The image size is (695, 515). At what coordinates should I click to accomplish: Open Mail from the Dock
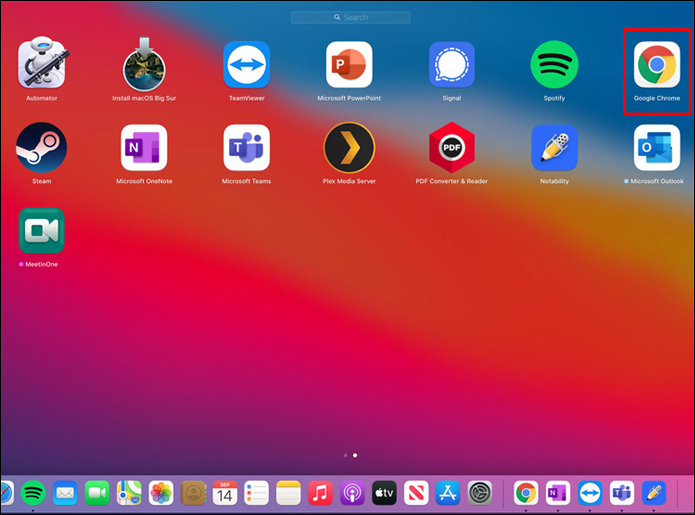(x=65, y=492)
